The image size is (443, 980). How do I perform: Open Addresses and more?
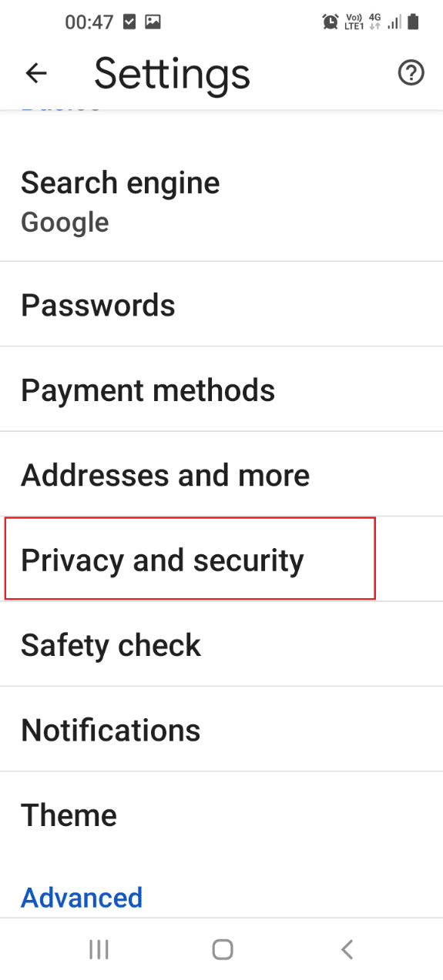[x=221, y=474]
